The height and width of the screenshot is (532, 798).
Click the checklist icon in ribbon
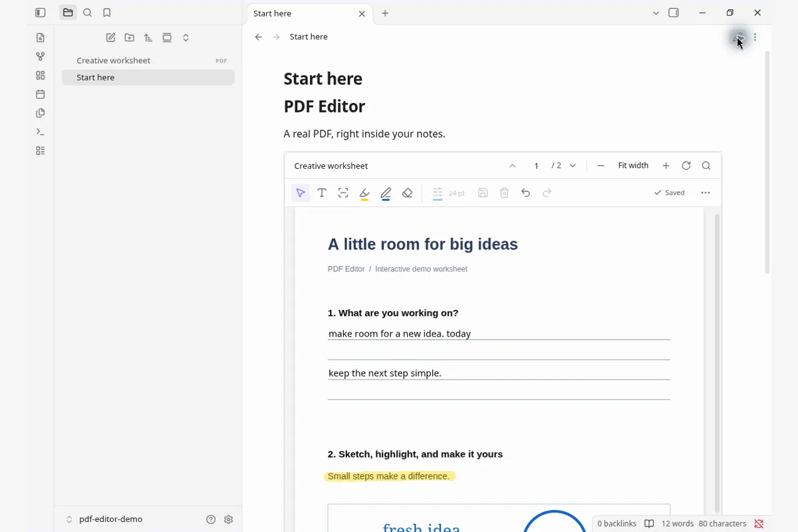[x=41, y=150]
